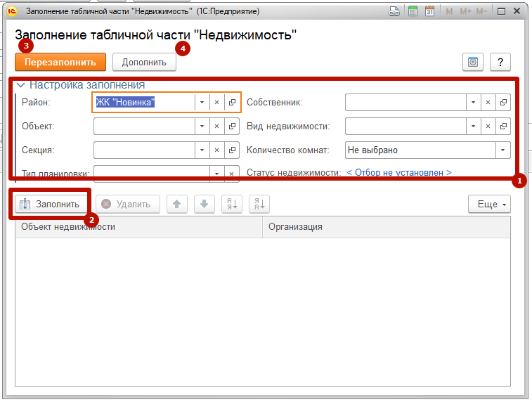The height and width of the screenshot is (402, 532).
Task: Move row down with arrow icon
Action: click(204, 204)
